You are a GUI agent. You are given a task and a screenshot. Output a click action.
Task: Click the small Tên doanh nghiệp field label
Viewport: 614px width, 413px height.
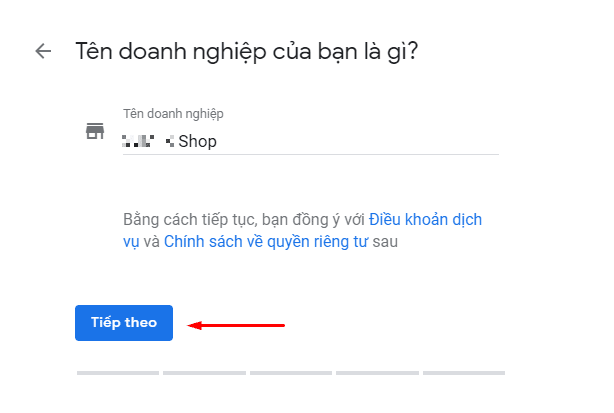click(173, 113)
